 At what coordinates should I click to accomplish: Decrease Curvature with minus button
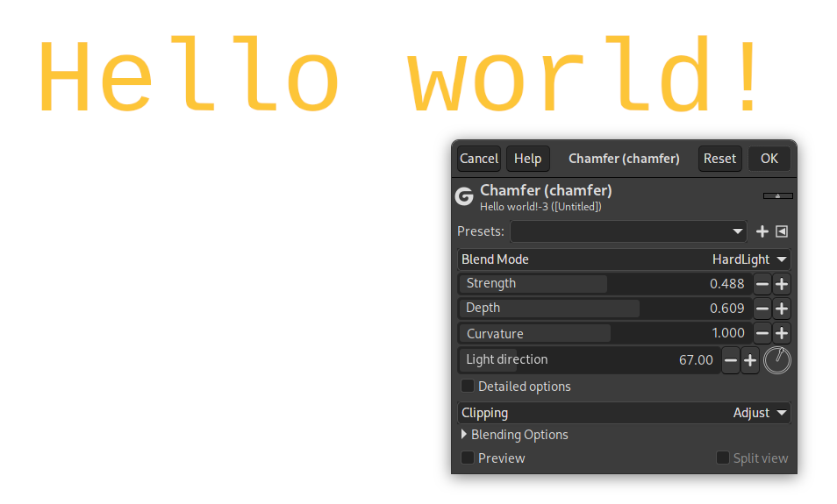pyautogui.click(x=762, y=333)
